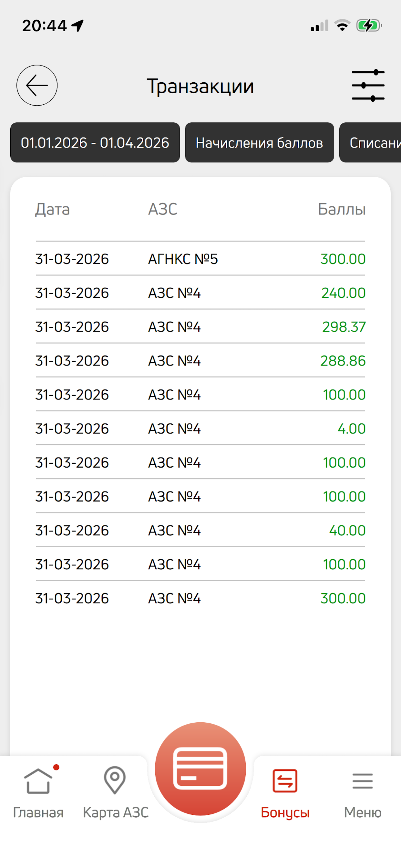Tap the red card center button
The height and width of the screenshot is (868, 401).
(200, 769)
